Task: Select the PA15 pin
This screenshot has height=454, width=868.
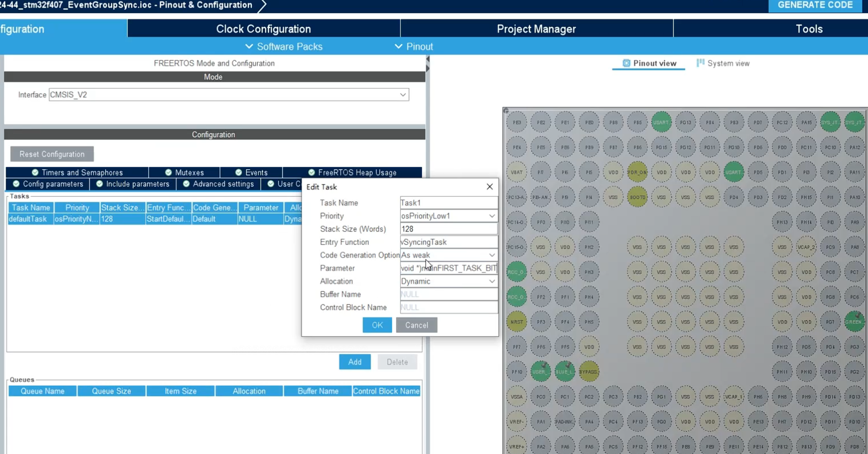Action: 806,123
